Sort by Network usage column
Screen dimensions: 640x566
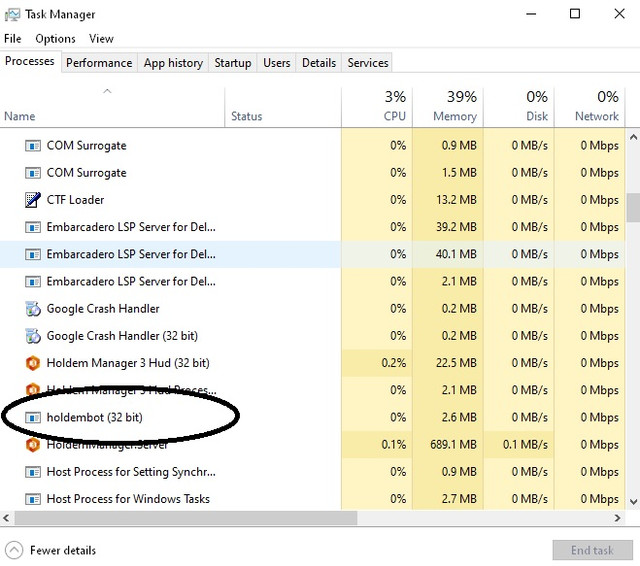coord(589,107)
